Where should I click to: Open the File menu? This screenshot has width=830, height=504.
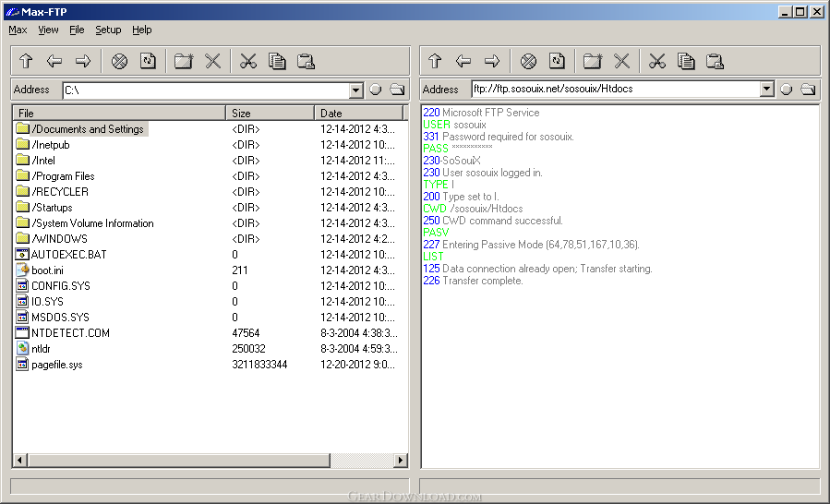click(x=77, y=30)
